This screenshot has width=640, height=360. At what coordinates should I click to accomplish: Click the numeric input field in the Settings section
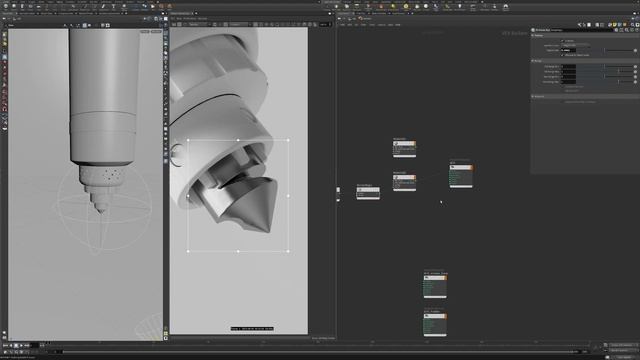coord(569,50)
